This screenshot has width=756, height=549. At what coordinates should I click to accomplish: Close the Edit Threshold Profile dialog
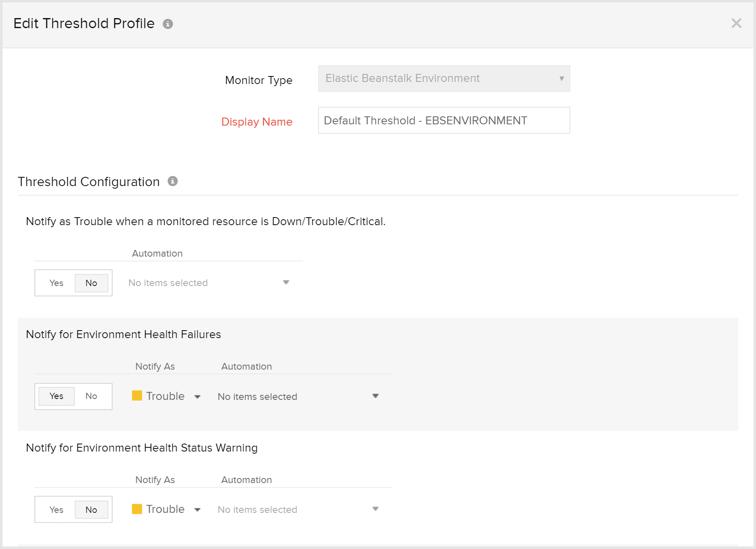point(736,23)
